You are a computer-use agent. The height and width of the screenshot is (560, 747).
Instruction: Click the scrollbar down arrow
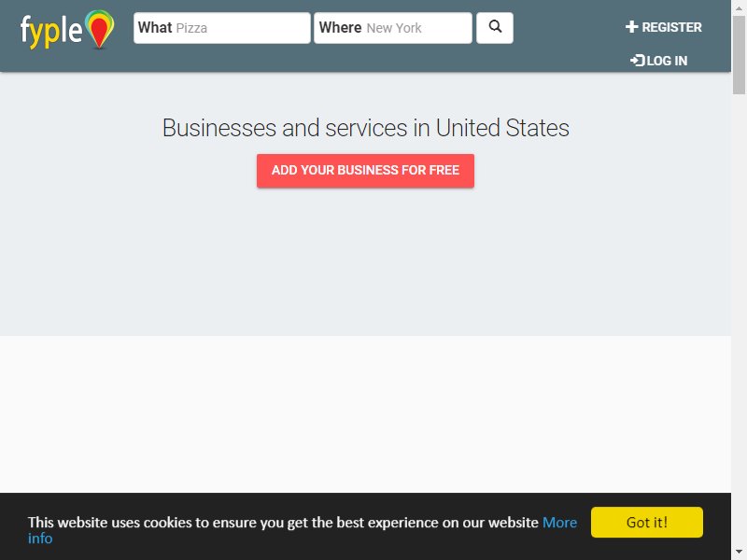(x=739, y=553)
